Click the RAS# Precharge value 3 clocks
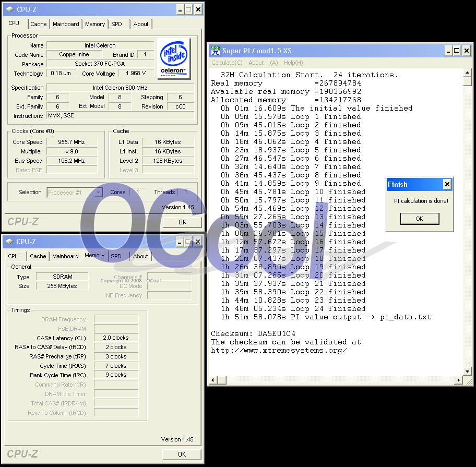 click(116, 356)
